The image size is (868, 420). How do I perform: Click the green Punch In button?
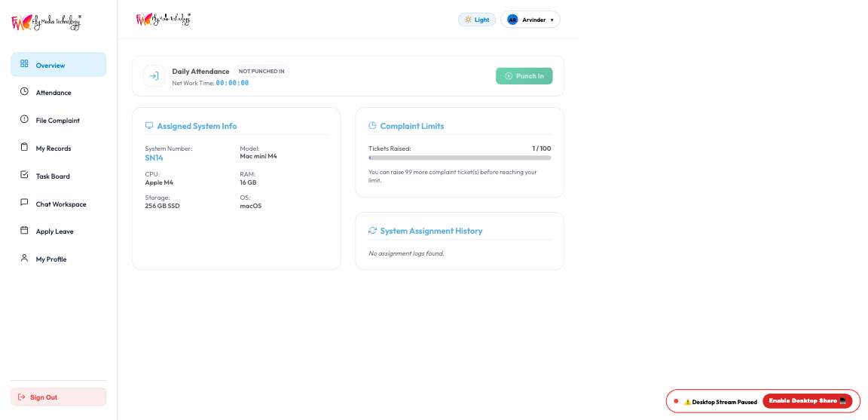524,76
